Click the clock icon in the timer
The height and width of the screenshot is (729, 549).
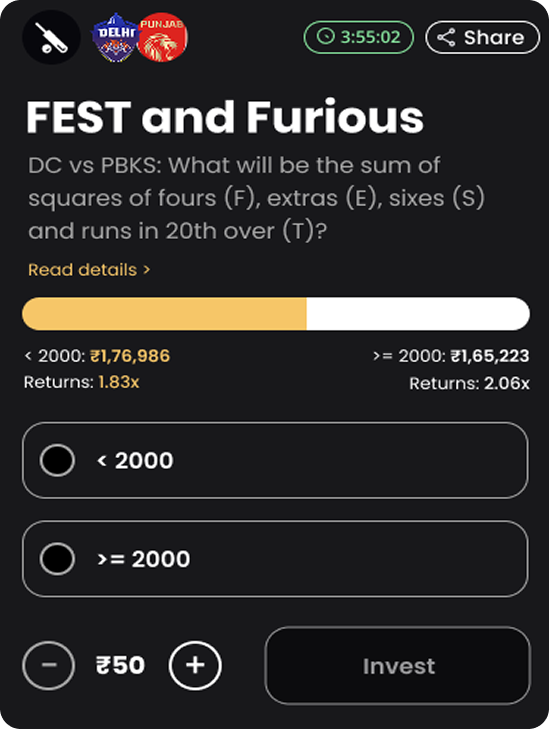pos(325,37)
